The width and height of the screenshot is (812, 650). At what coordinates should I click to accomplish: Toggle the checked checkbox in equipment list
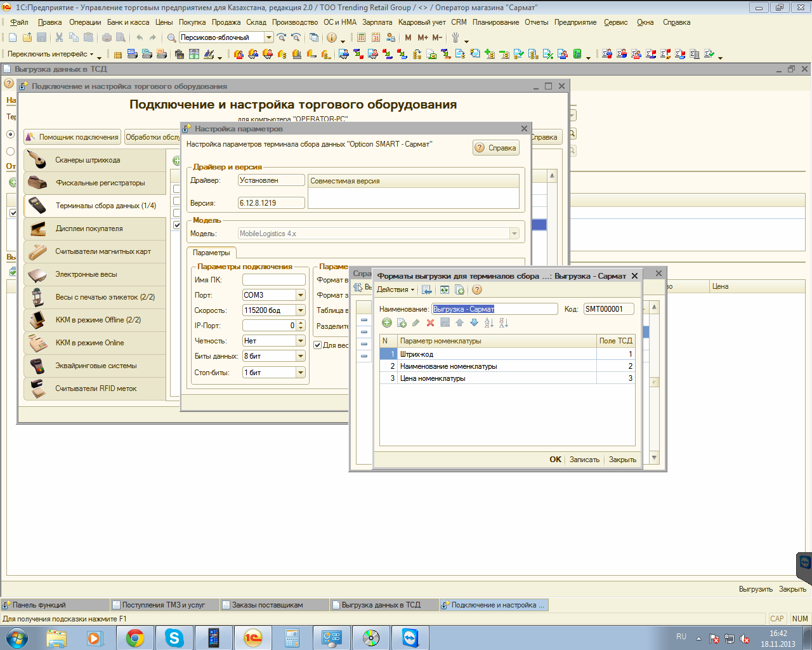click(x=177, y=225)
